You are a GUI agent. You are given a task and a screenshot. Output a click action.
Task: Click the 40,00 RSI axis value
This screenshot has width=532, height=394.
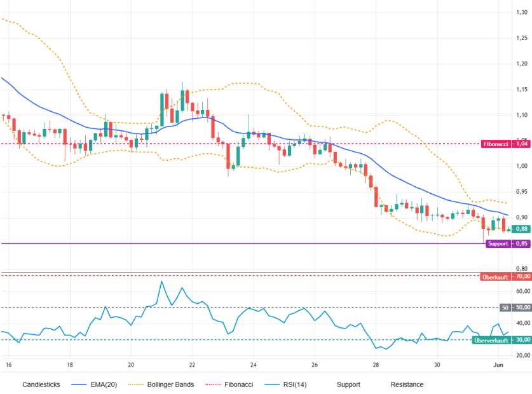(x=523, y=323)
